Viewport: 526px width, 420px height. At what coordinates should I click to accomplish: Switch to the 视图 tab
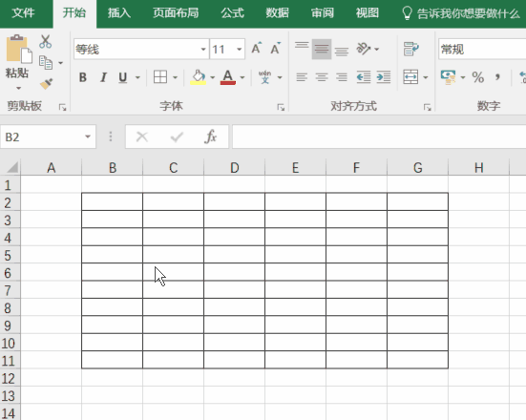[x=368, y=13]
